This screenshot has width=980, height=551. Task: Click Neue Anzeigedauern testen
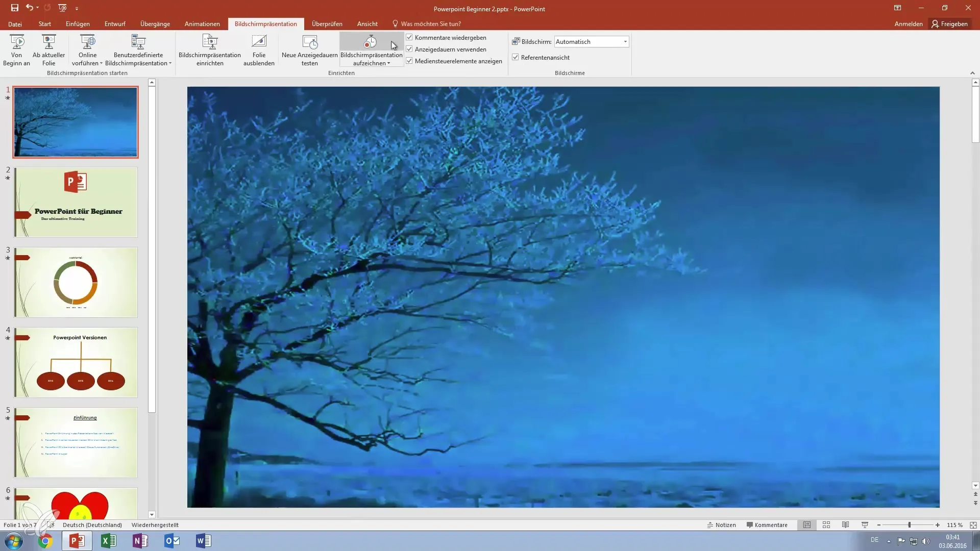point(309,49)
